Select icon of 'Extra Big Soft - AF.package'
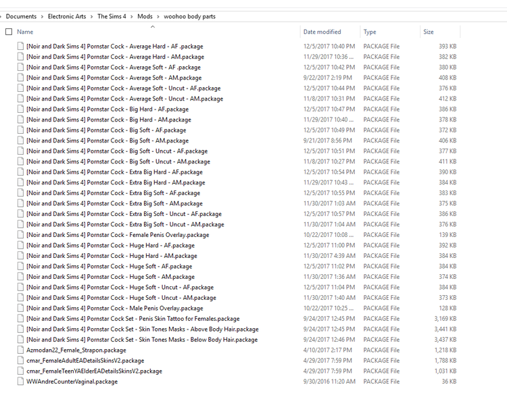Screen dimensions: 507x420 pos(21,193)
